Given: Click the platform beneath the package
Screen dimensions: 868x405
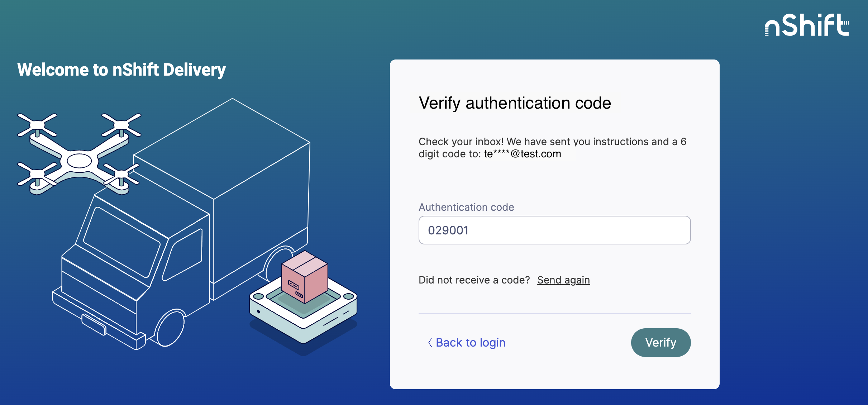Looking at the screenshot, I should click(x=303, y=315).
